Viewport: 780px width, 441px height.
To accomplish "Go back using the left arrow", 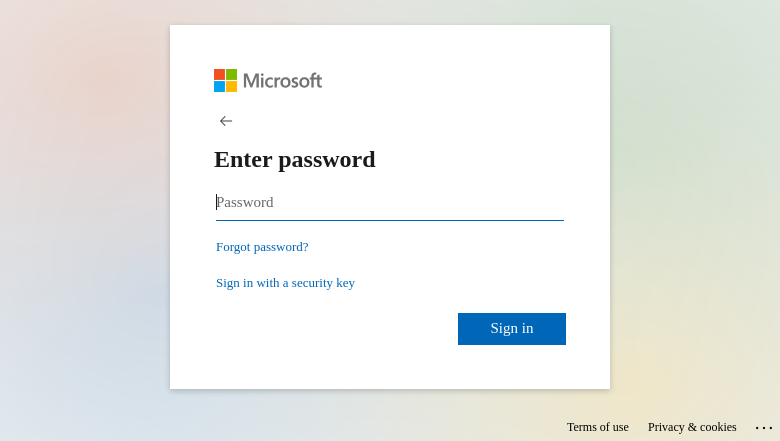I will tap(226, 121).
